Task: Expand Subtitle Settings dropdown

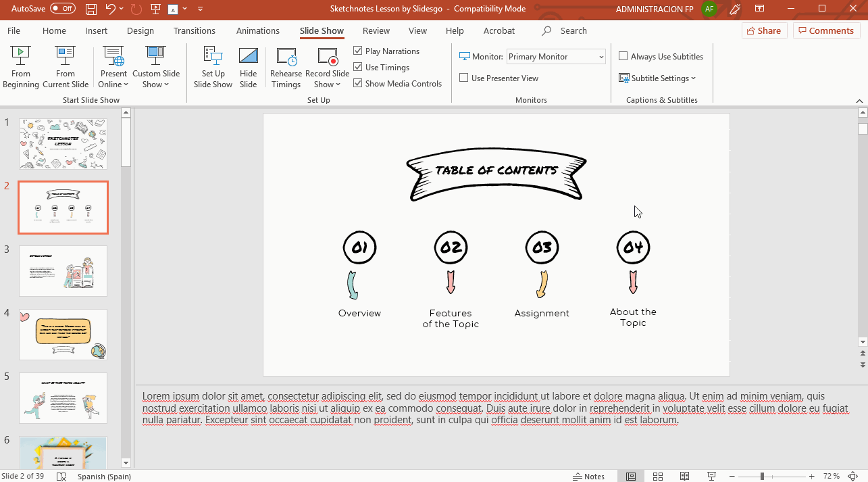Action: point(657,78)
